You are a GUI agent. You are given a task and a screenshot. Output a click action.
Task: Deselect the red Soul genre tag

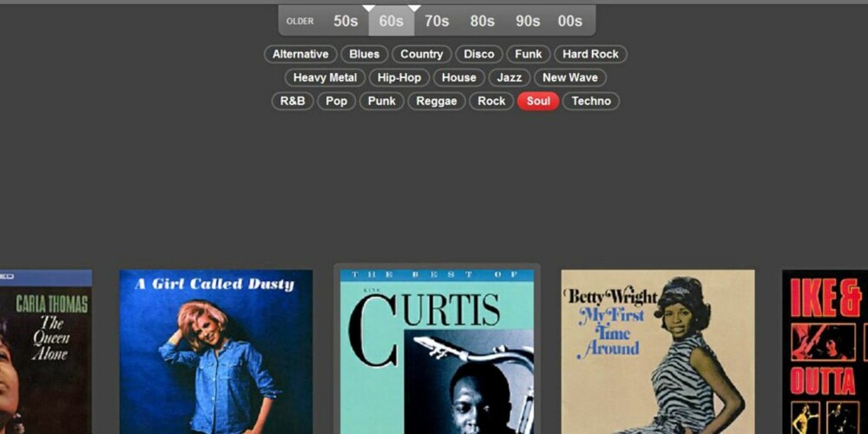coord(538,101)
